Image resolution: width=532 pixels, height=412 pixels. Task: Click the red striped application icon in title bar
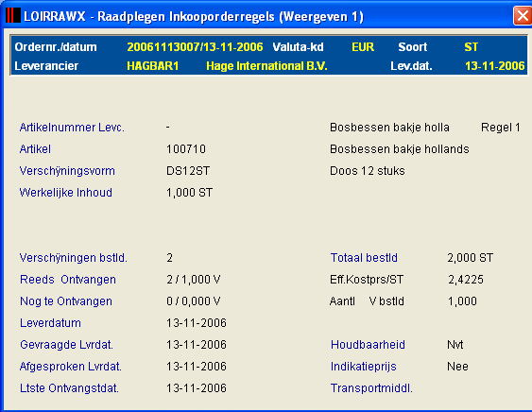coord(13,16)
